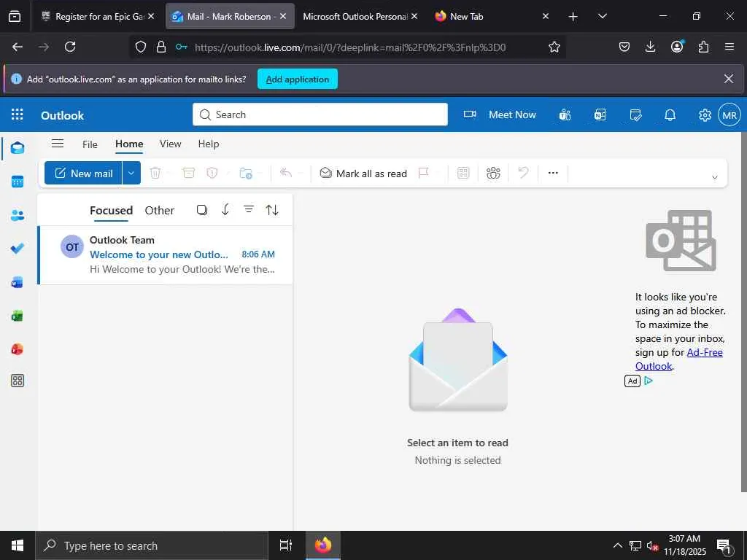Toggle select messages checkbox icon

pos(202,210)
